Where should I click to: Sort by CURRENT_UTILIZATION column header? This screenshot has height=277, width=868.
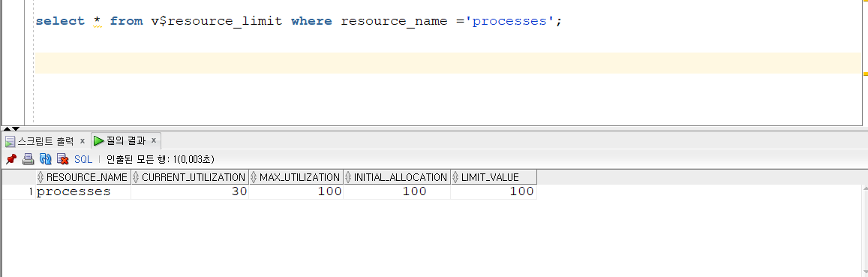pos(190,177)
